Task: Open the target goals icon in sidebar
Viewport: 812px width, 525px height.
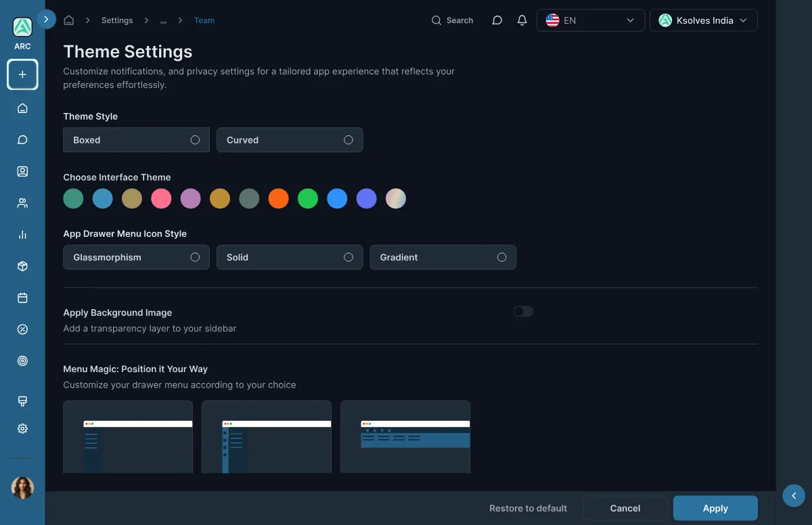Action: 22,361
